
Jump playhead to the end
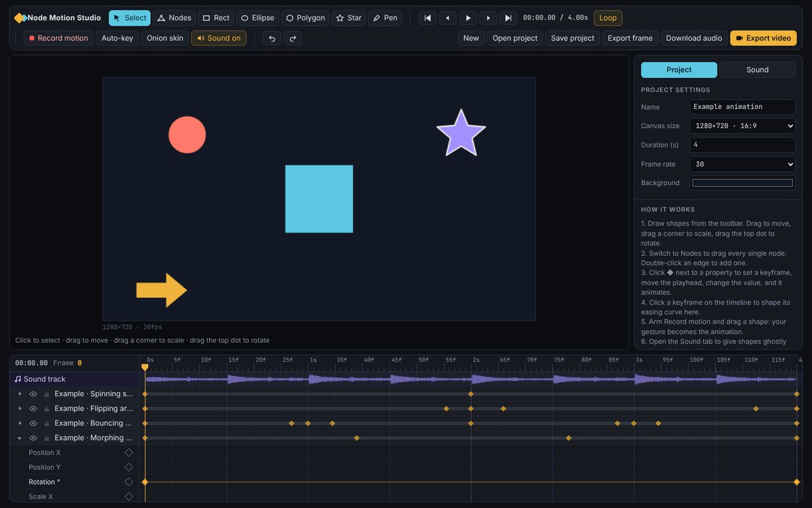tap(509, 18)
